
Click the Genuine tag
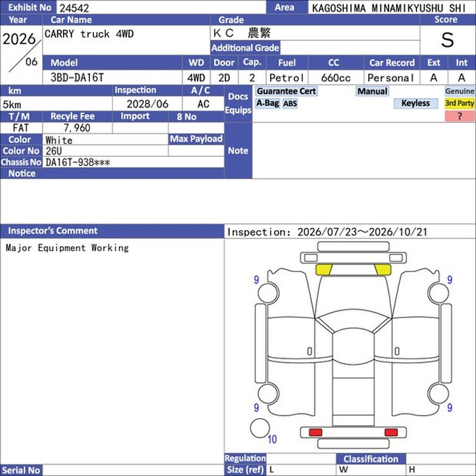click(x=459, y=91)
